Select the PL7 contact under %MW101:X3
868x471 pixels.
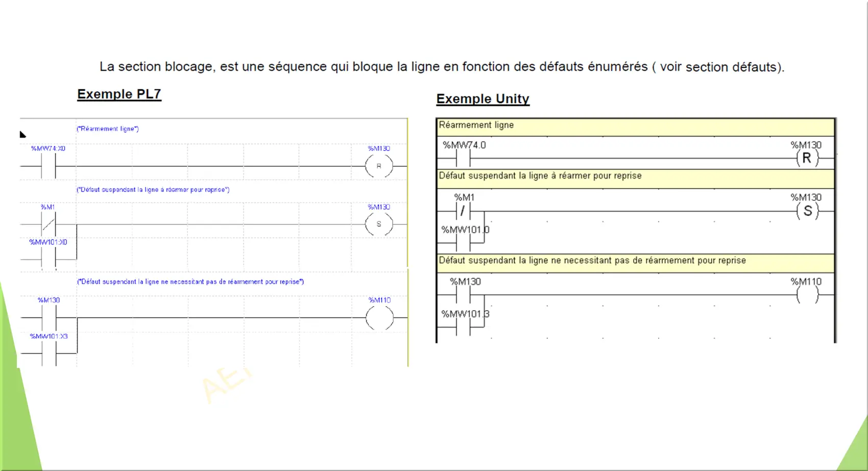point(49,353)
